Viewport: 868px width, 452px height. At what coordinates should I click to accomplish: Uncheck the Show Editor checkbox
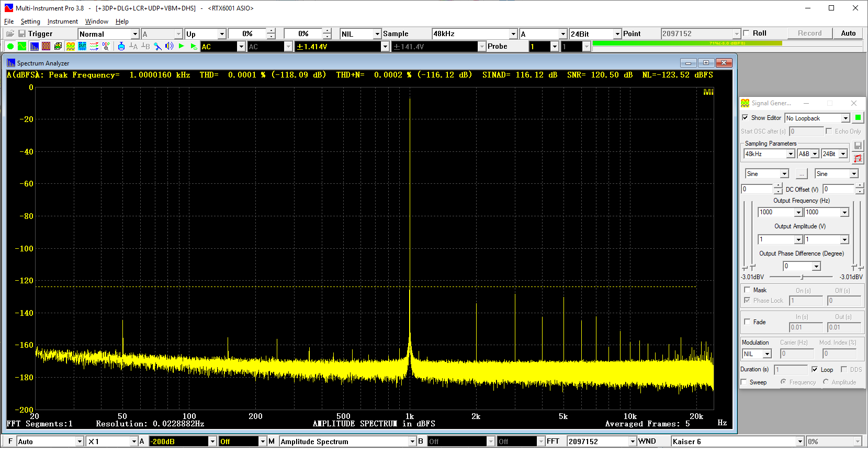point(745,118)
